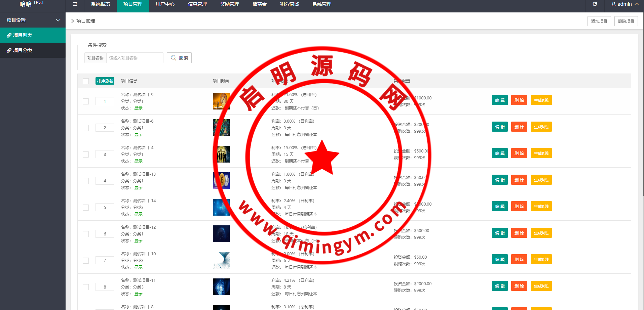Select the checkbox for 测试项目-14 row

pos(86,208)
